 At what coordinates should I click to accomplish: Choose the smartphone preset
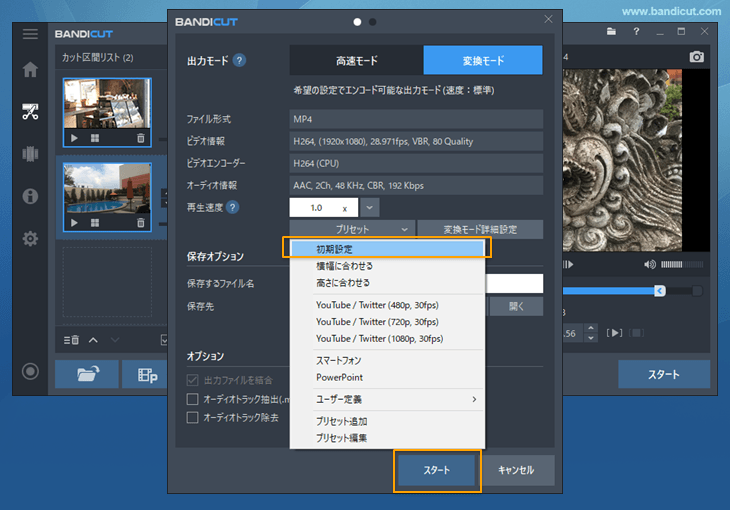coord(387,360)
